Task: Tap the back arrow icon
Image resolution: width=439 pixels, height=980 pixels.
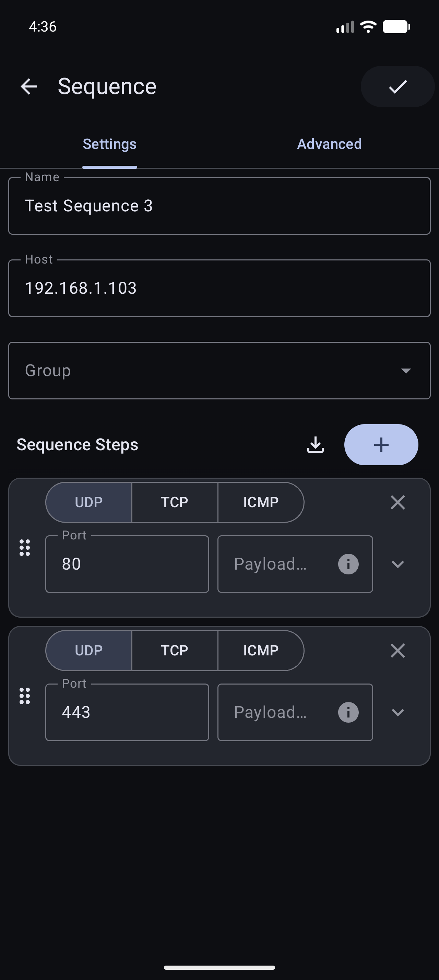Action: 29,86
